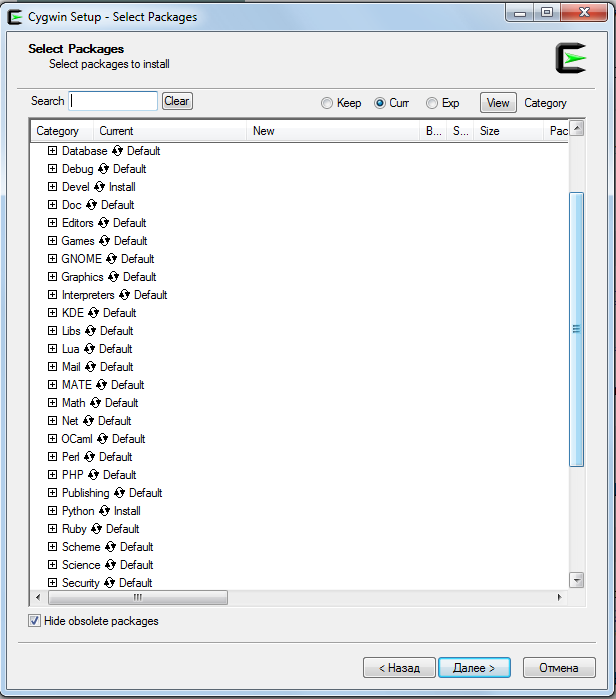Image resolution: width=616 pixels, height=699 pixels.
Task: Click the B... column header
Action: (433, 131)
